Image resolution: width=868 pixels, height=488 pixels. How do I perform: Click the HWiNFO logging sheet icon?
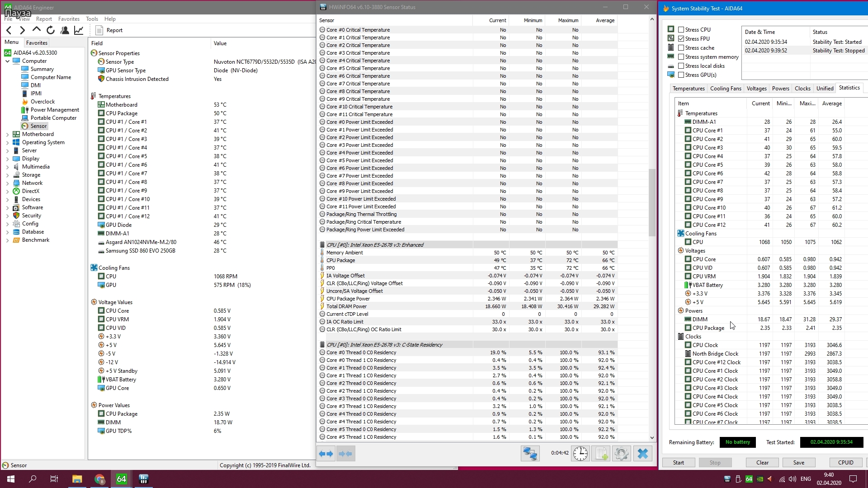[601, 453]
